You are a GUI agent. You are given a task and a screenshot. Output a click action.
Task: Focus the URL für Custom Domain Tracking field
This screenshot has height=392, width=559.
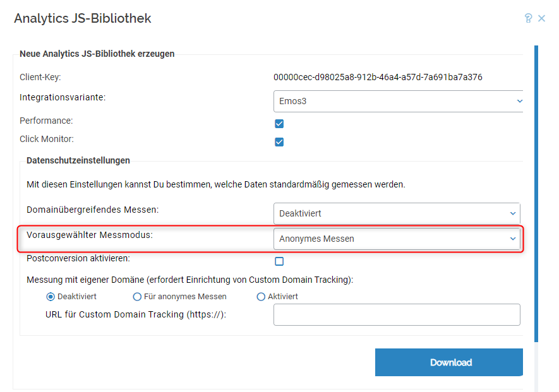pyautogui.click(x=397, y=314)
